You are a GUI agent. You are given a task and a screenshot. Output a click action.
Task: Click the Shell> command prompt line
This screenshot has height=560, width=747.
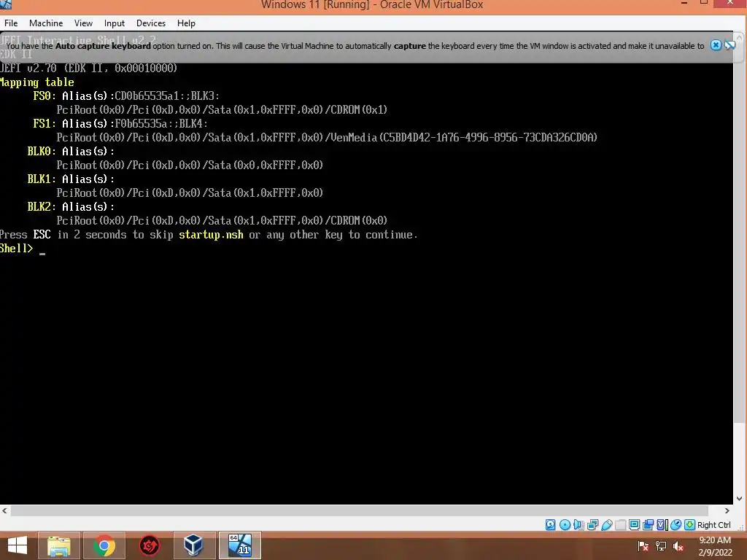23,249
